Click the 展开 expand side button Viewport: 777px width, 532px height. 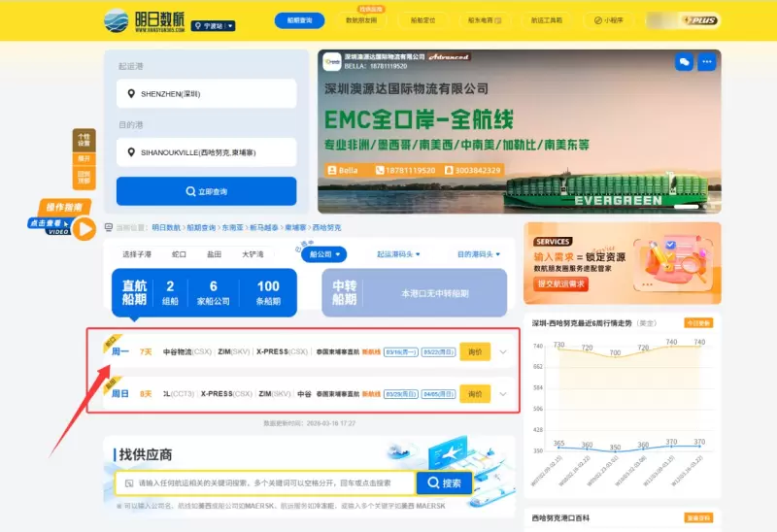[x=84, y=158]
